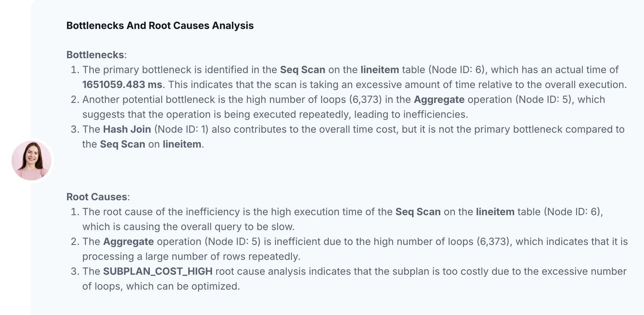Image resolution: width=644 pixels, height=315 pixels.
Task: Click the bold 'SUBPLAN_COST_HIGH' text
Action: point(158,271)
